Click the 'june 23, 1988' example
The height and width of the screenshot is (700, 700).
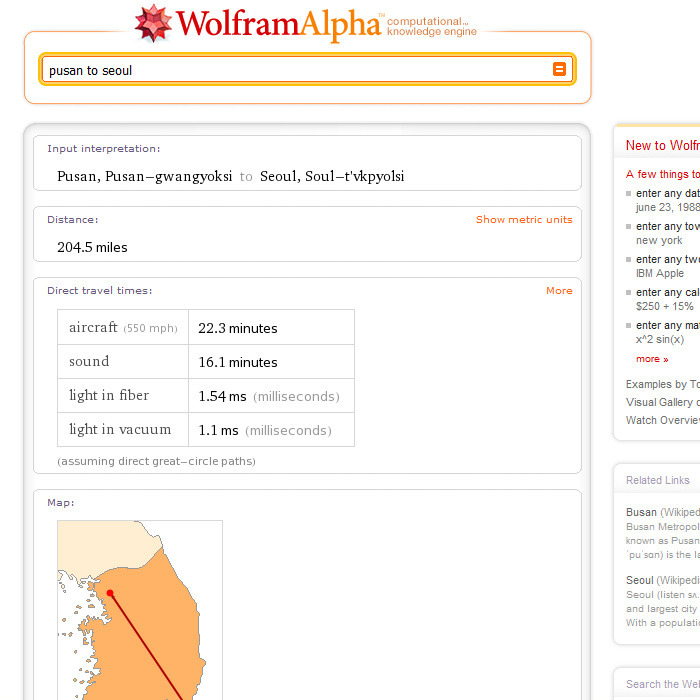pyautogui.click(x=667, y=207)
